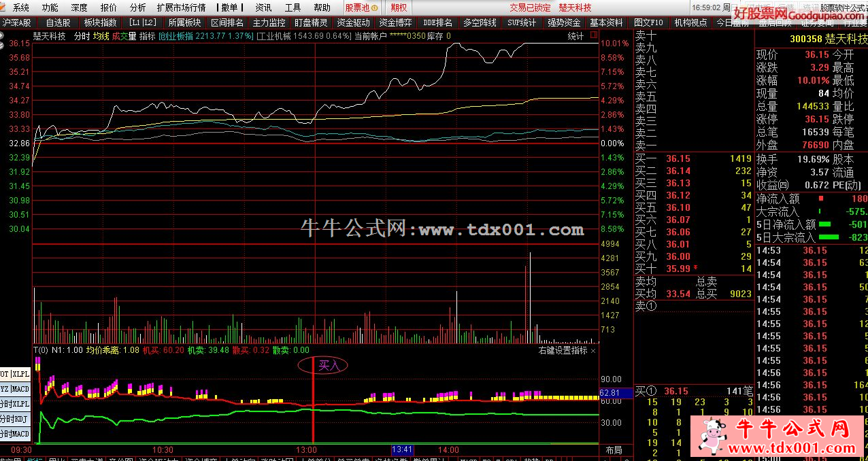
Task: Switch to YZ|MACD indicator tab
Action: coord(15,389)
